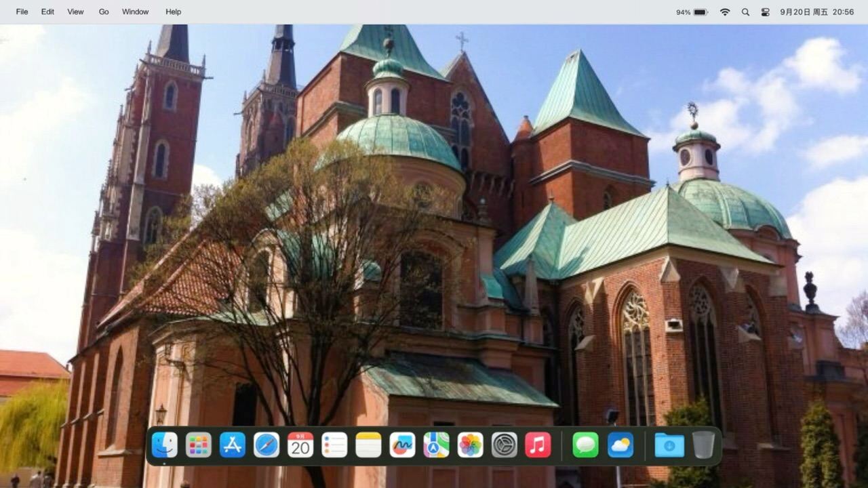Launch the Maps app
The height and width of the screenshot is (488, 868).
pos(436,445)
